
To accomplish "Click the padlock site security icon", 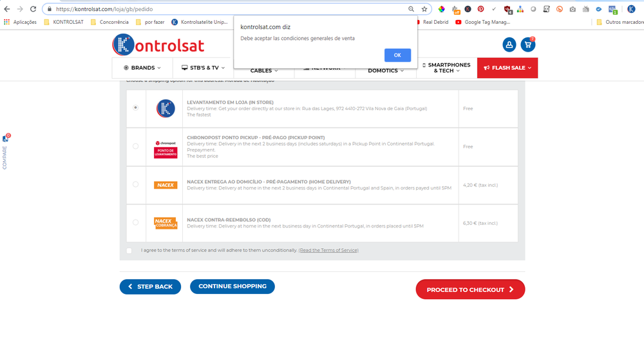I will point(50,9).
